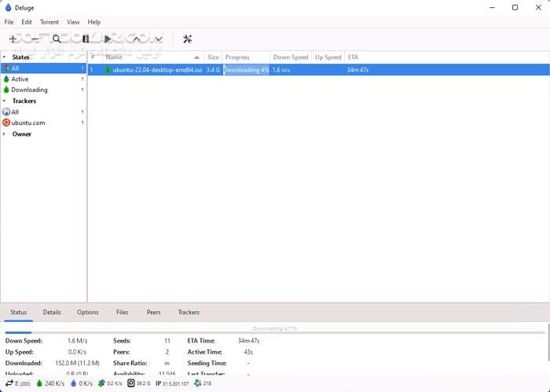
Task: Collapse the States filter group
Action: point(4,57)
